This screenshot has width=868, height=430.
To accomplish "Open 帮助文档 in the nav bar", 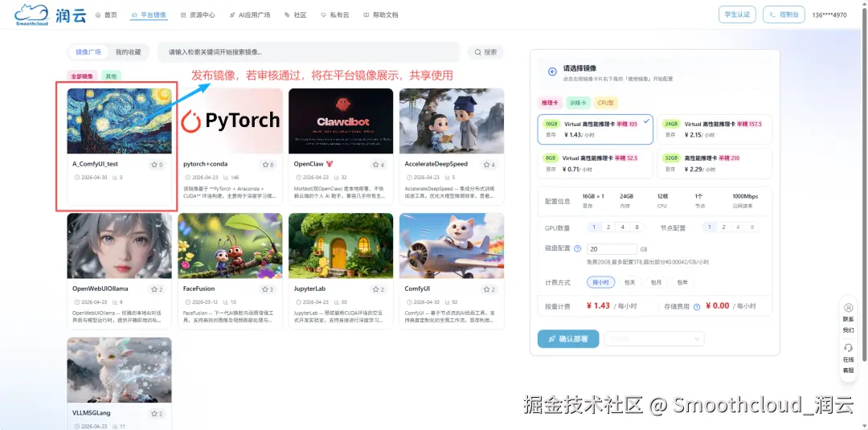I will pos(381,15).
